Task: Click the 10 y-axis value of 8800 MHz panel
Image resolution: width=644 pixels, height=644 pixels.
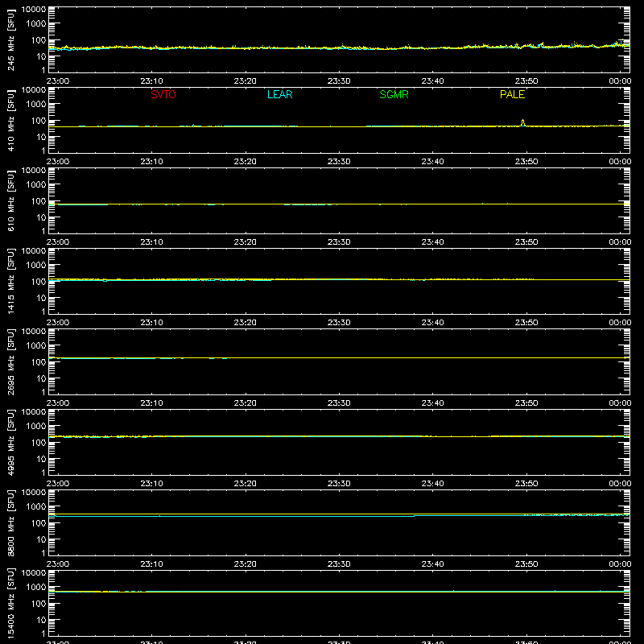Action: tap(41, 539)
